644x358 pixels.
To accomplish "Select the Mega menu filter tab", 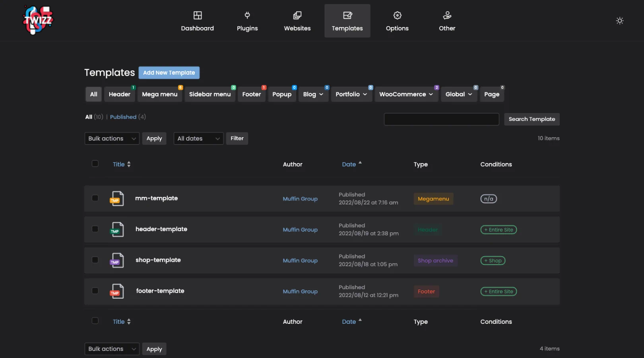I will click(x=159, y=94).
